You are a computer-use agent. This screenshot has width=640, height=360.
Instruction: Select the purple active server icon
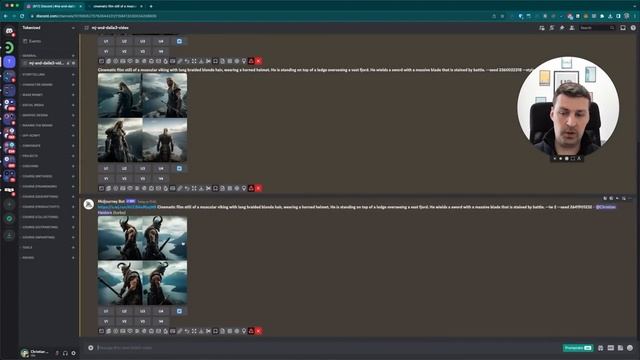[x=9, y=62]
